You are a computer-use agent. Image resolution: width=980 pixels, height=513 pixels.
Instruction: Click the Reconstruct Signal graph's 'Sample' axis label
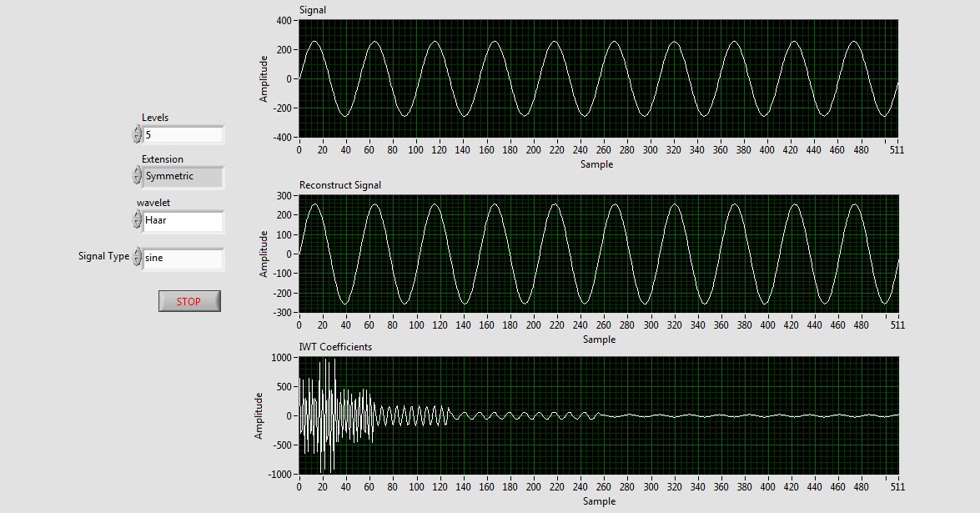pos(600,339)
